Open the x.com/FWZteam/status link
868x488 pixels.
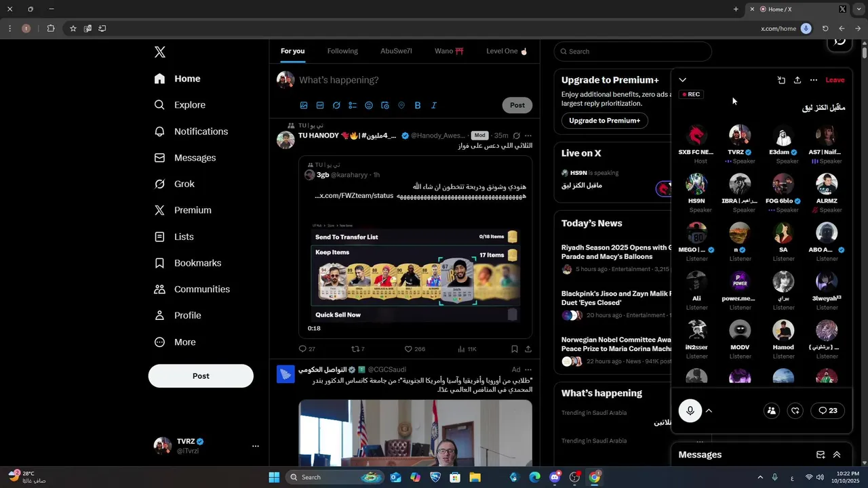coord(354,196)
